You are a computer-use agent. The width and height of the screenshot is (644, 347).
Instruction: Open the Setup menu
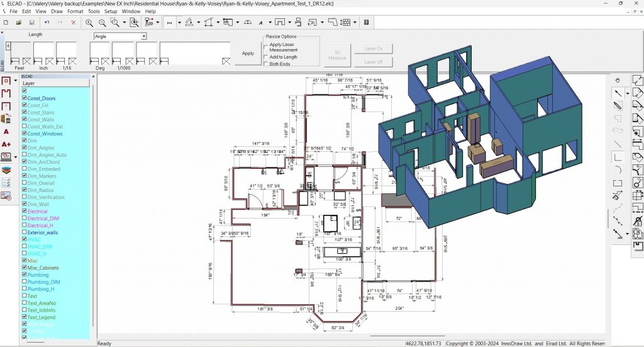pyautogui.click(x=111, y=11)
